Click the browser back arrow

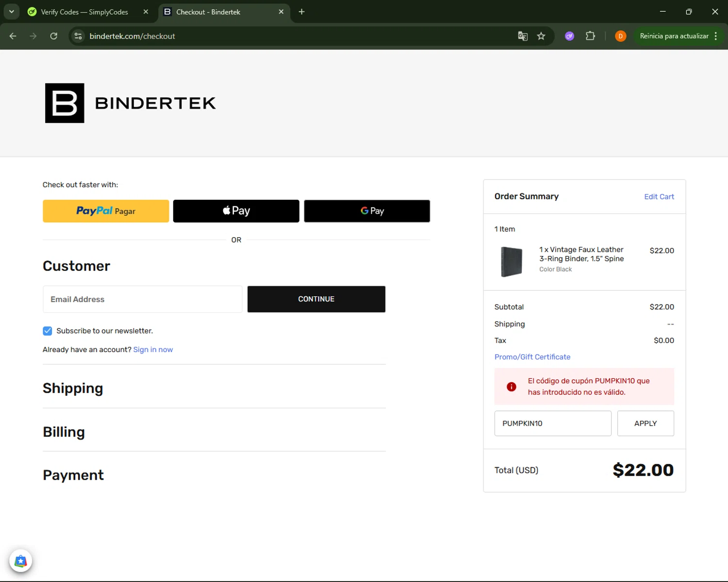click(13, 36)
